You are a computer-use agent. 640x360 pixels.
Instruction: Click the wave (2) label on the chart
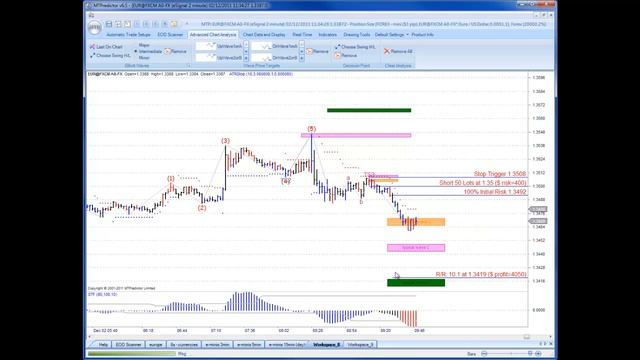click(202, 208)
